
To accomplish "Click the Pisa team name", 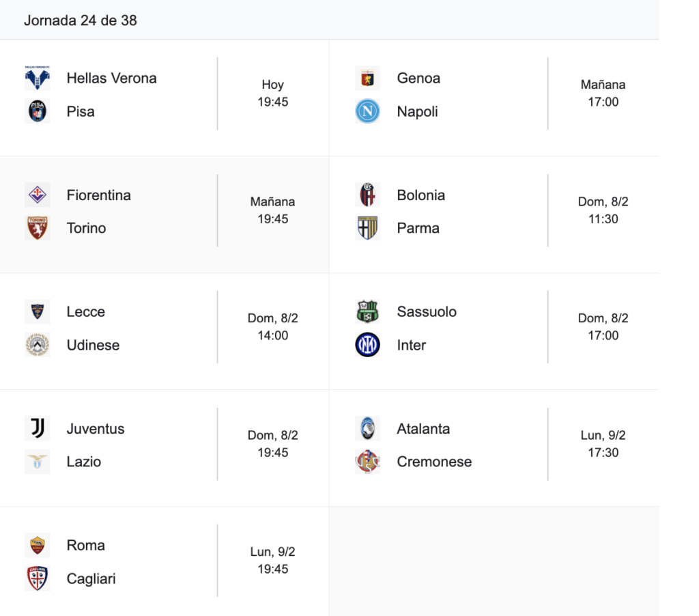I will click(x=81, y=111).
